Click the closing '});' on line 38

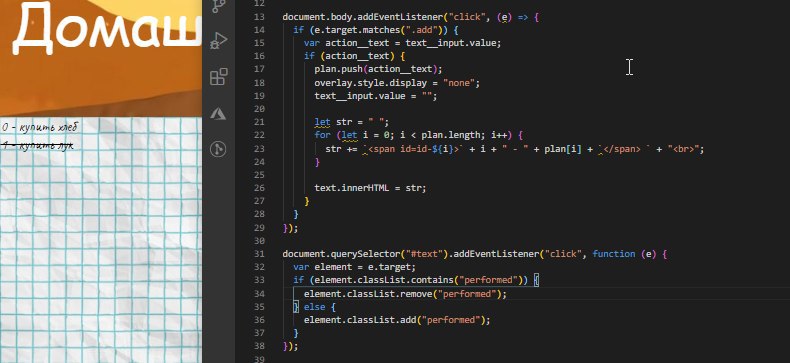[x=290, y=346]
